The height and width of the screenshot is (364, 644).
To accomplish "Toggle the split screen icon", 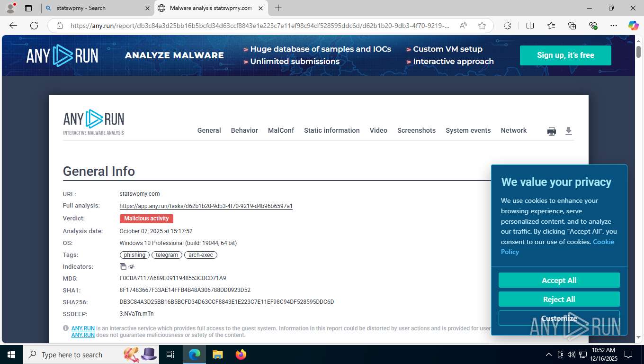I will [x=530, y=26].
